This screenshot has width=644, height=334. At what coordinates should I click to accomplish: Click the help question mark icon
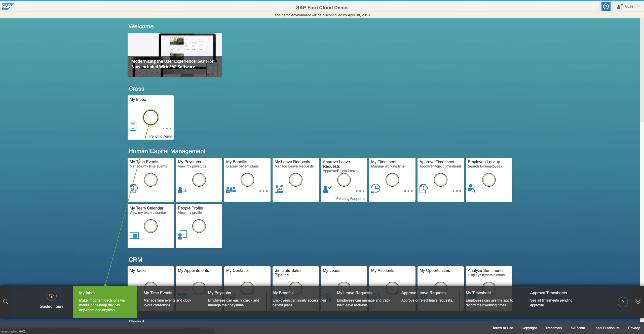(x=606, y=6)
